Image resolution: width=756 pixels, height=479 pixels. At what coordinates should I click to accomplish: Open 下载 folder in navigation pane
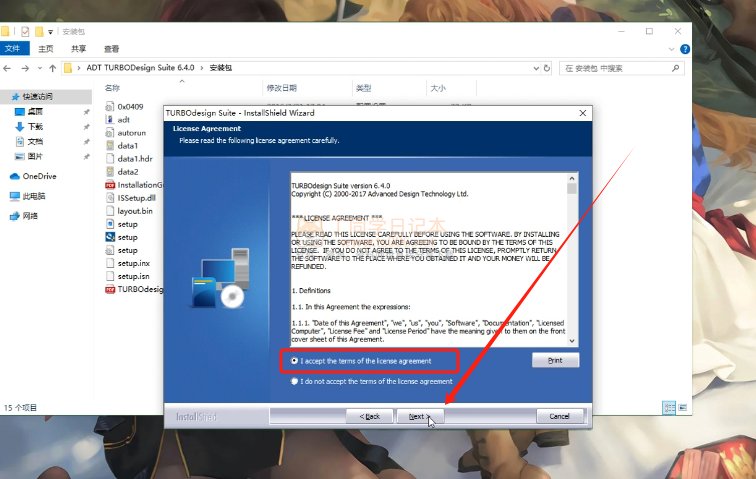tap(35, 126)
